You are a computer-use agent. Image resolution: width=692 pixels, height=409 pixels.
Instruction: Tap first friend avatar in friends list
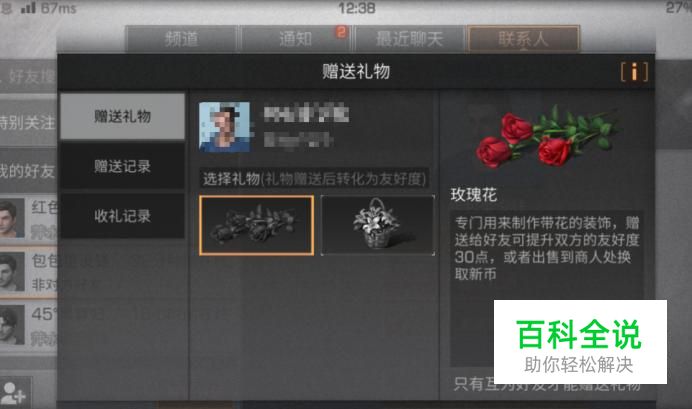coord(11,218)
